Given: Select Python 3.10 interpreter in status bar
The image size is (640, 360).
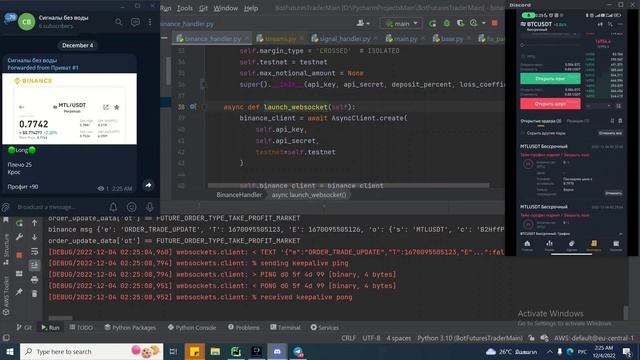Looking at the screenshot, I should (x=470, y=338).
